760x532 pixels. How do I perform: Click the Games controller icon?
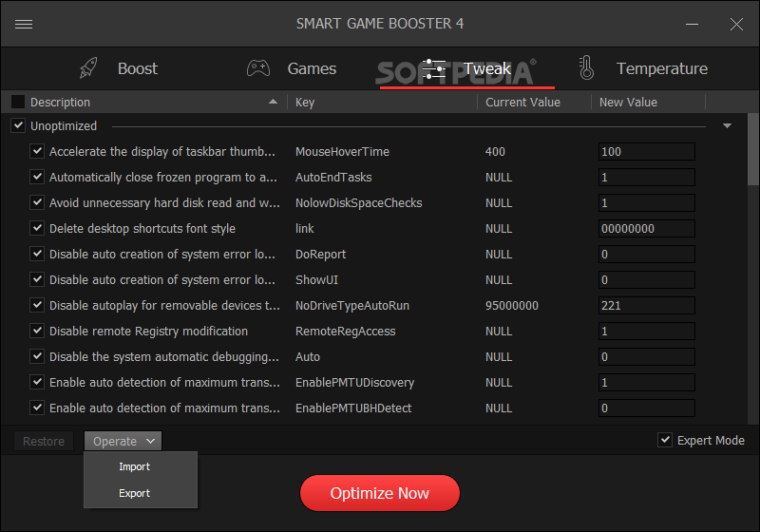pyautogui.click(x=258, y=68)
